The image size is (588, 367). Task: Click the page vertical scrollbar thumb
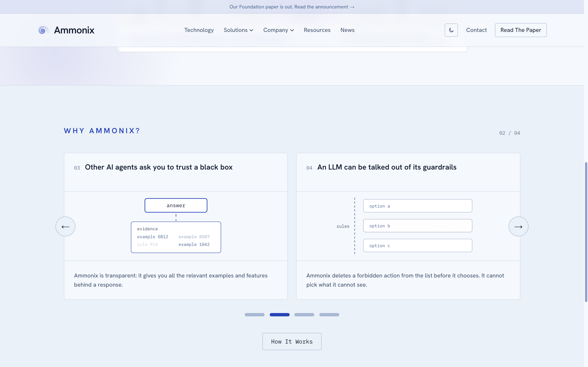pos(586,232)
